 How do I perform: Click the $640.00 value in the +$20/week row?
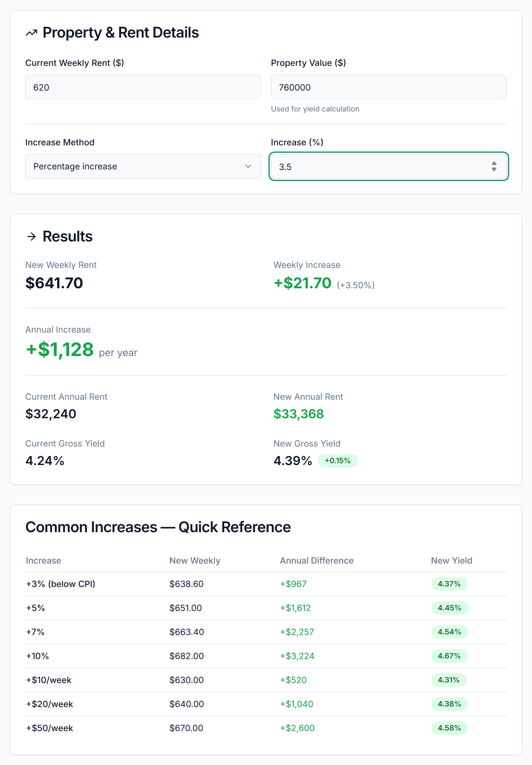187,704
